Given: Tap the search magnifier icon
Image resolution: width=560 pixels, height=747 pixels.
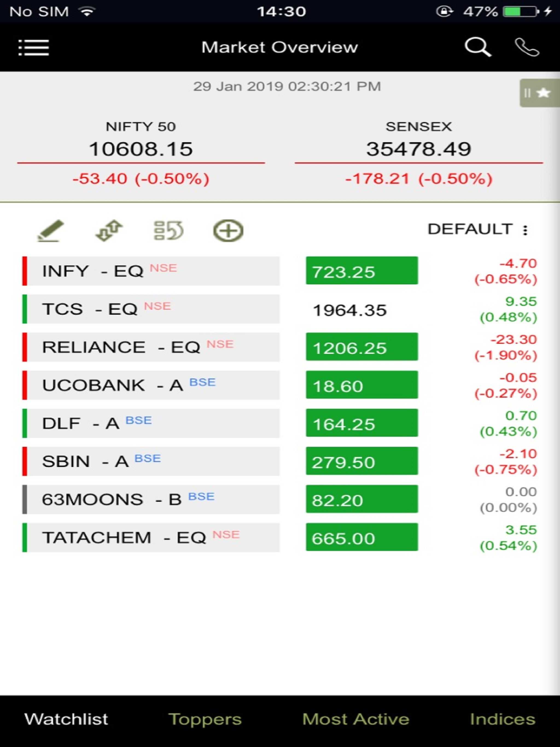Looking at the screenshot, I should point(478,47).
